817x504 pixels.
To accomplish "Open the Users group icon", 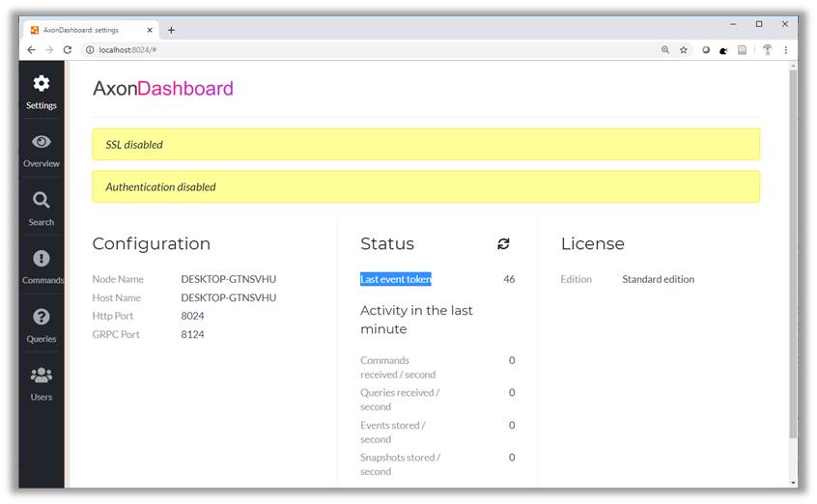I will pyautogui.click(x=42, y=376).
